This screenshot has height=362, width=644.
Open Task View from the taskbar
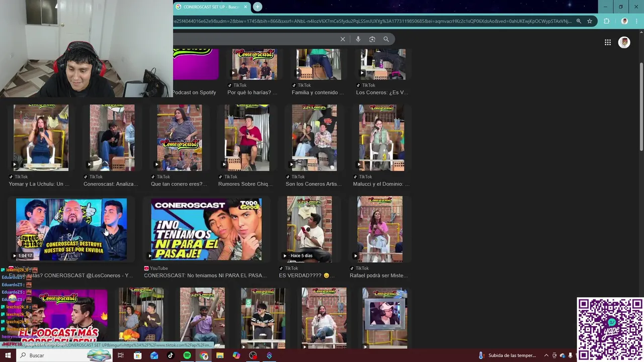click(x=121, y=355)
